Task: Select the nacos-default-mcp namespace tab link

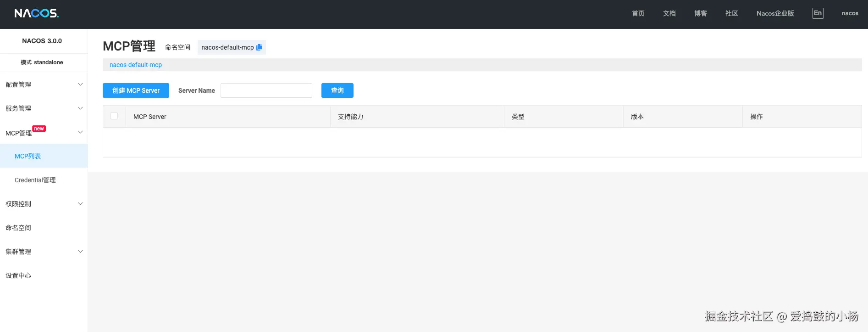Action: click(x=136, y=65)
